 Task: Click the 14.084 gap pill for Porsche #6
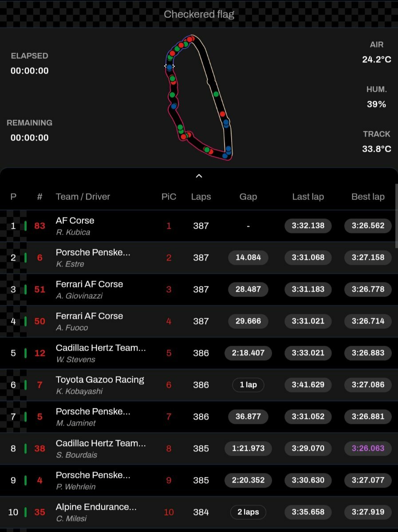[248, 258]
